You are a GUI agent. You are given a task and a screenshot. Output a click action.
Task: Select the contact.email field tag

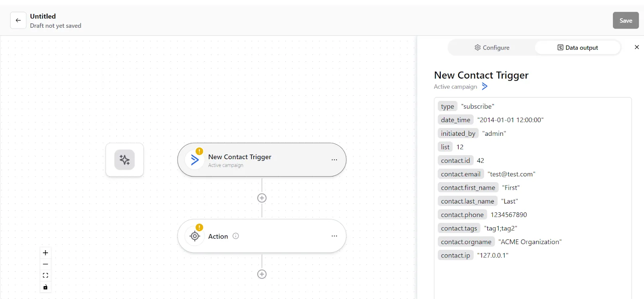(461, 174)
